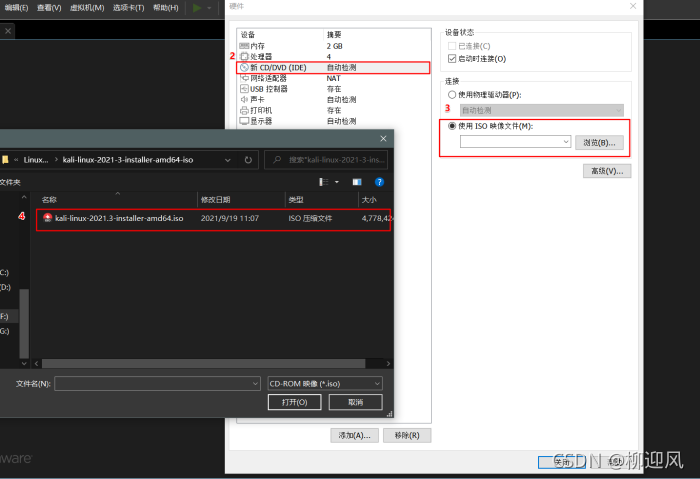700x479 pixels.
Task: Click kali-linux-2021-3-installer-amd64-iso breadcrumb
Action: pos(128,160)
